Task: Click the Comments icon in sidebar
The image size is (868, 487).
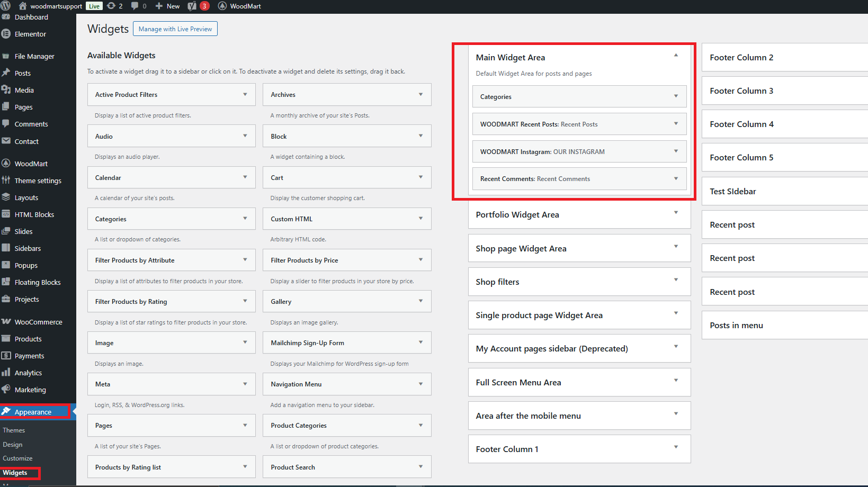Action: [x=6, y=124]
